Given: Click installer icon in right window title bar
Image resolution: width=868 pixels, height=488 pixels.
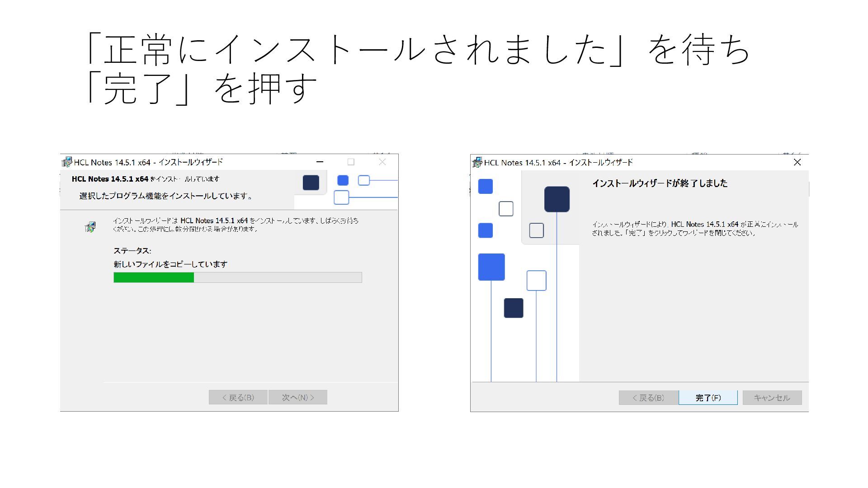Looking at the screenshot, I should (x=477, y=162).
